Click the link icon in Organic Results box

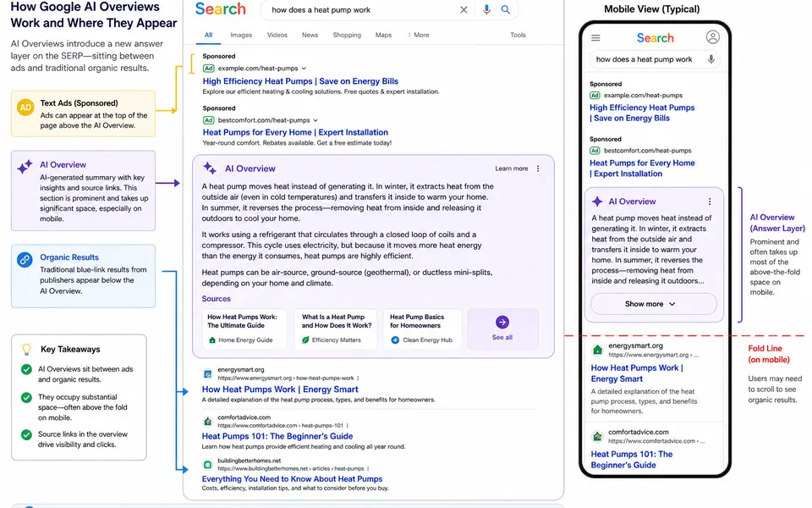[25, 260]
